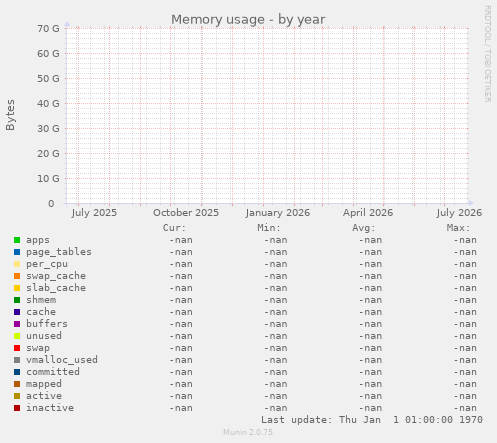Click the blue page_tables legend swatch

17,252
